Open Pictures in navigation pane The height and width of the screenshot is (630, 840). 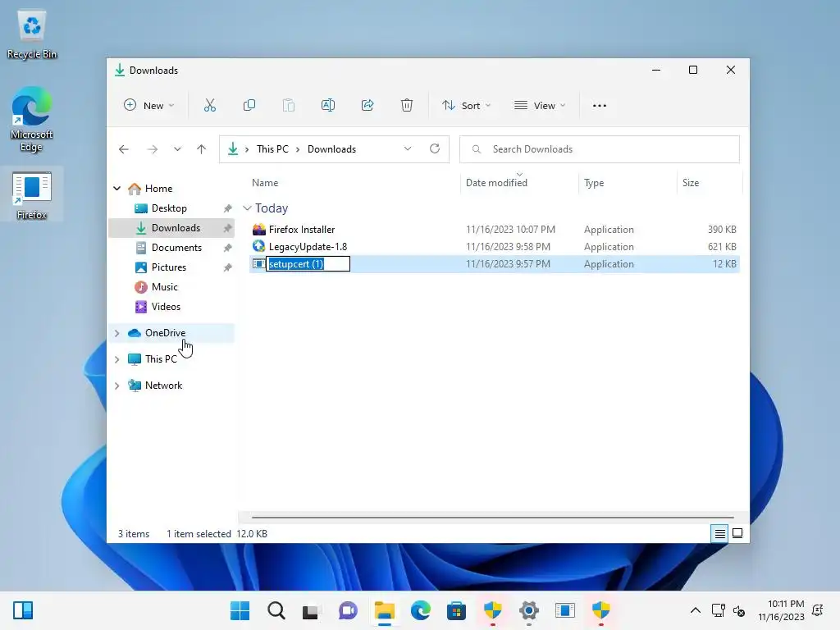tap(169, 267)
